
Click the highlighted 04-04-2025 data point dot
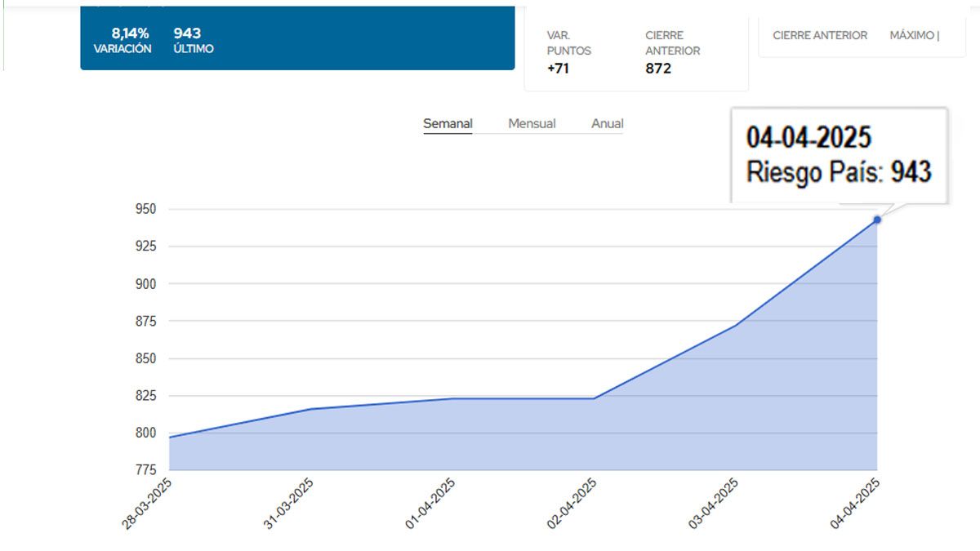pos(877,220)
